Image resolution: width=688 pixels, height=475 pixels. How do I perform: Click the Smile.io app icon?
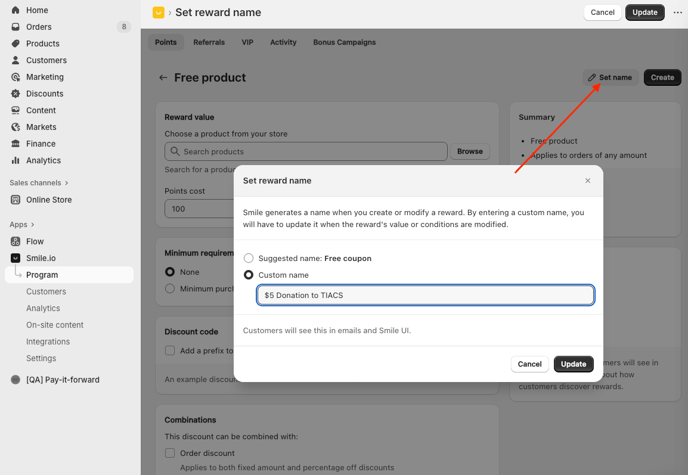click(15, 258)
